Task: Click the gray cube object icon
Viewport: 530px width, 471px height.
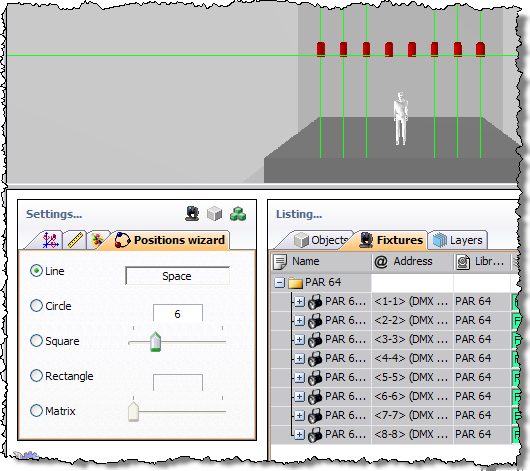Action: coord(215,214)
